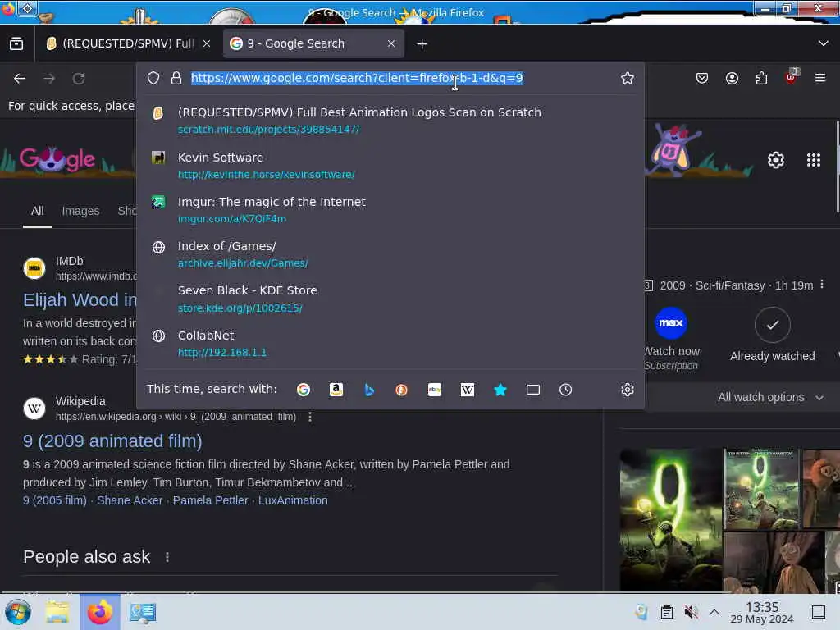Close the Scratch project tab
Screen dimensions: 840x630
click(x=207, y=43)
